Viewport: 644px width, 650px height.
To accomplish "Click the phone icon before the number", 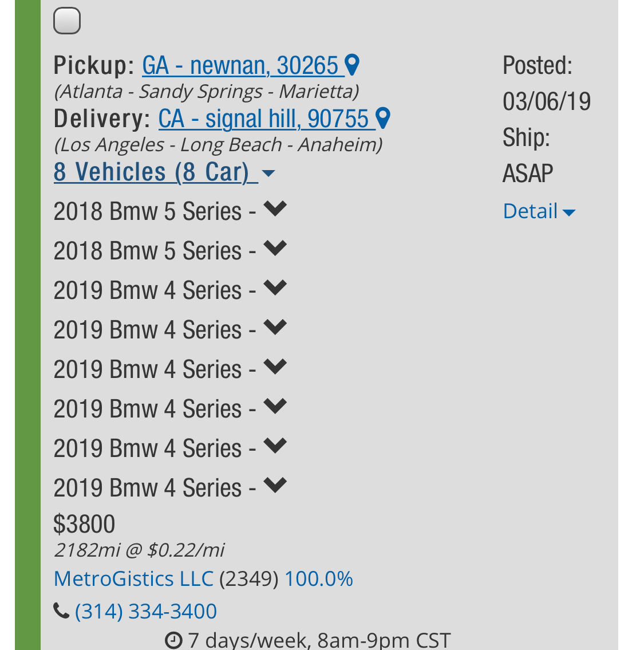I will click(61, 612).
